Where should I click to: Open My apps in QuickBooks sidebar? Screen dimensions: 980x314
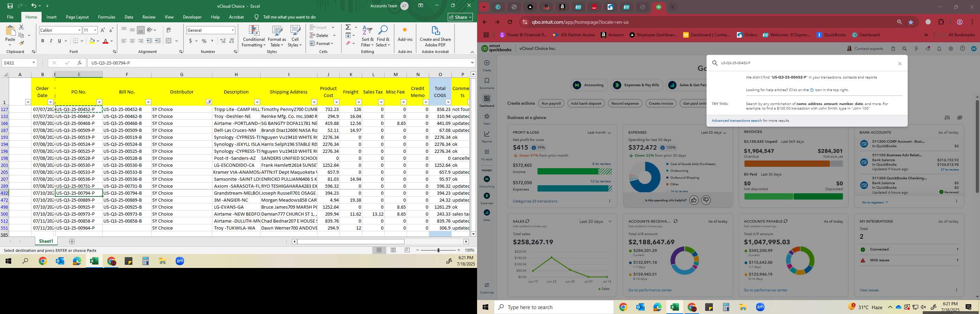point(487,154)
